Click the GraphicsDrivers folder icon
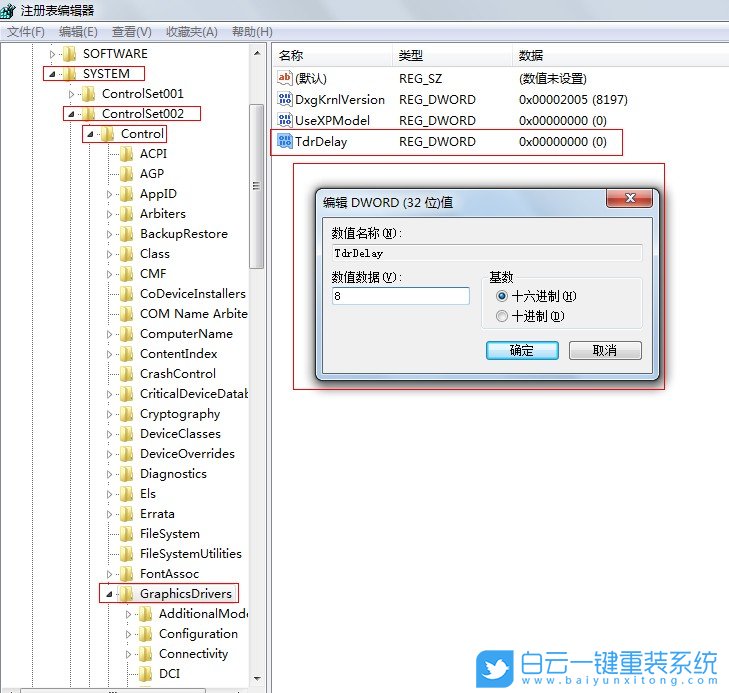 click(x=126, y=594)
